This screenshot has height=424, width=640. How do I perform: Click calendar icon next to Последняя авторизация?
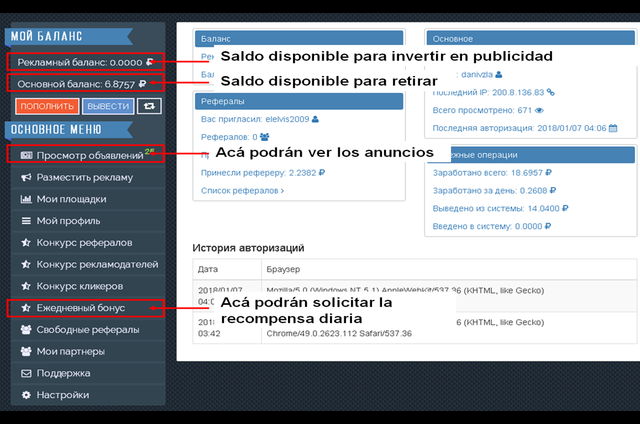pos(613,128)
